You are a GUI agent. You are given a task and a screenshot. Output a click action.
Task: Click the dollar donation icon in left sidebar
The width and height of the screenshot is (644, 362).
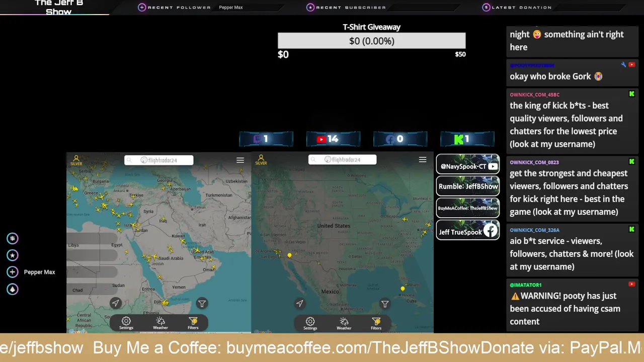[13, 238]
